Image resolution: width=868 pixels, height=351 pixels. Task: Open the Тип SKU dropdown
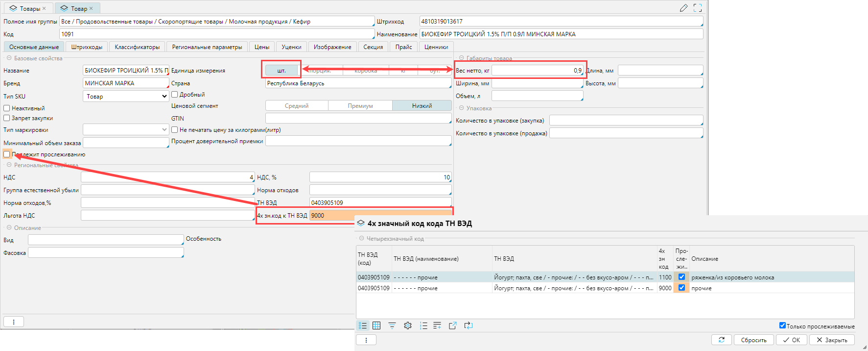126,97
